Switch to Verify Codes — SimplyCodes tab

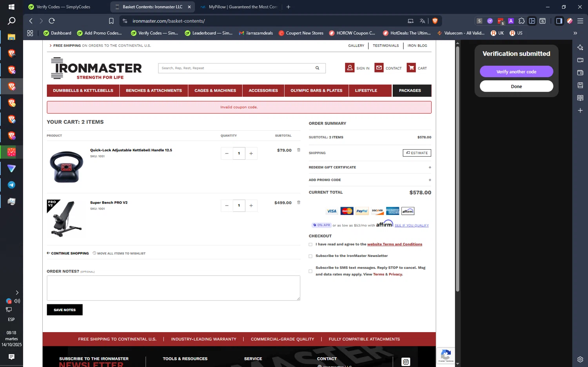click(63, 7)
